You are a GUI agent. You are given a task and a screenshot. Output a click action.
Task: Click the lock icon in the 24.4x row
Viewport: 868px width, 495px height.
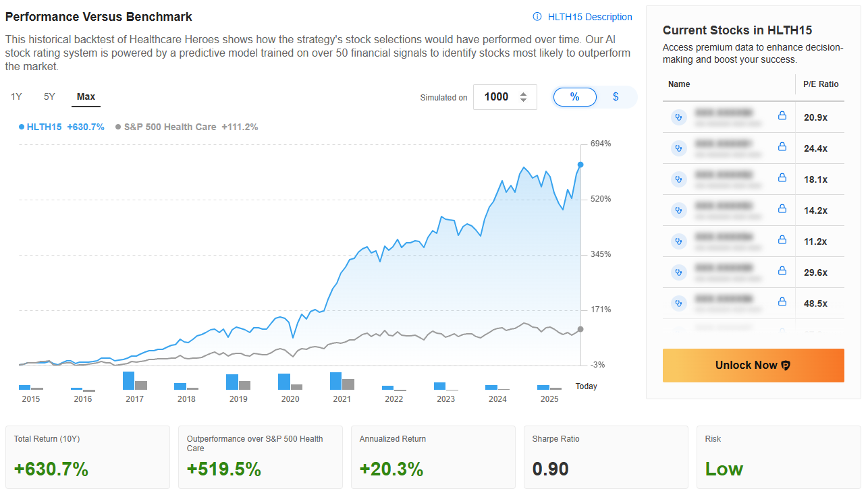click(x=782, y=147)
